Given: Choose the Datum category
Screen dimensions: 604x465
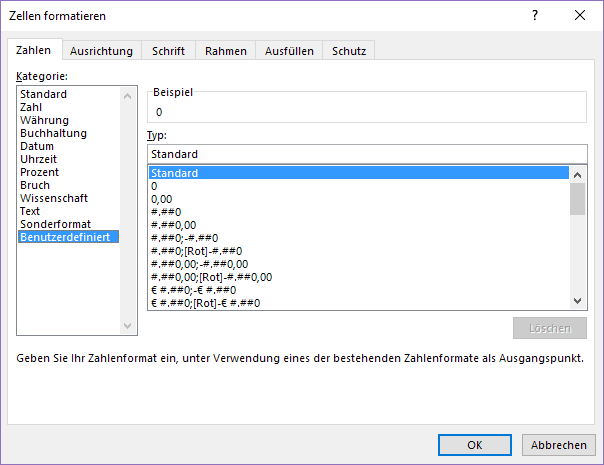Looking at the screenshot, I should pos(37,146).
